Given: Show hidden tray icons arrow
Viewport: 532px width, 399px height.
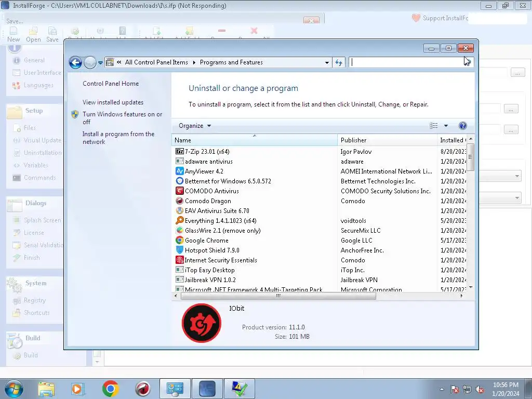Looking at the screenshot, I should pyautogui.click(x=442, y=390).
